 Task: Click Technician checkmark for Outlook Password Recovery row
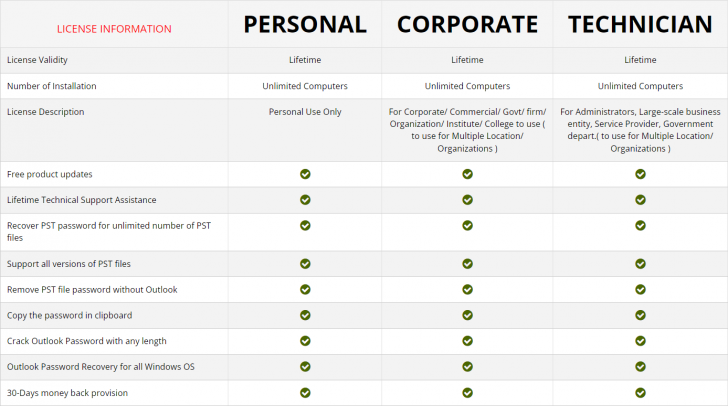640,367
